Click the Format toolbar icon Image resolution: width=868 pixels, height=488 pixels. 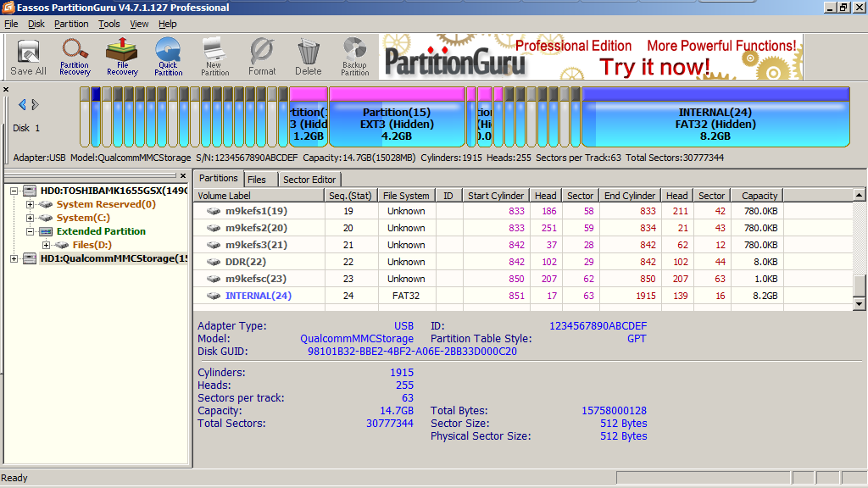262,57
